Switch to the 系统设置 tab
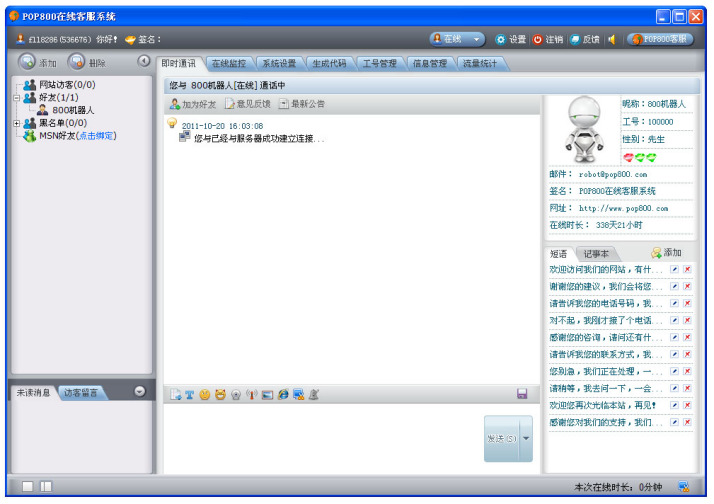The height and width of the screenshot is (504, 714). coord(279,64)
